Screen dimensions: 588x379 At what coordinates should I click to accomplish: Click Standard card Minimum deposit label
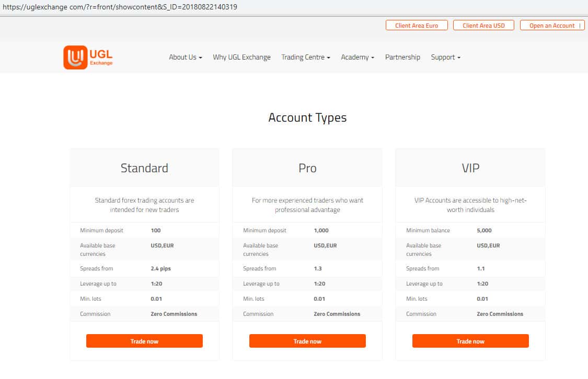click(x=101, y=230)
